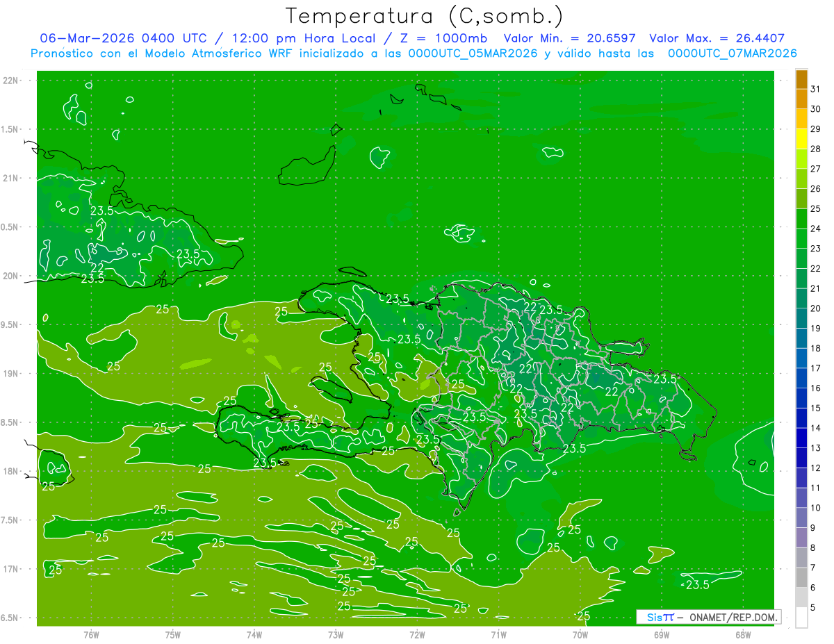Select the '06-Mar-2026 0400 UTC' timestamp text

click(124, 38)
